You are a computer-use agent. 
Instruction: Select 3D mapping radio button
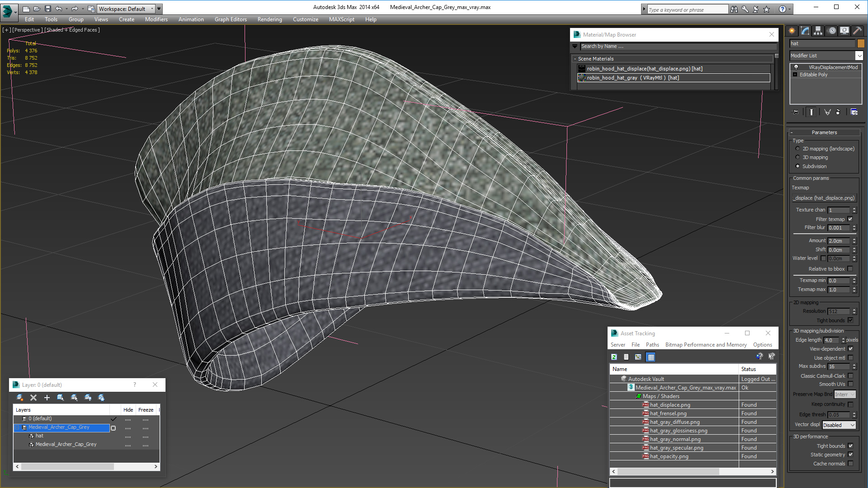click(x=797, y=157)
